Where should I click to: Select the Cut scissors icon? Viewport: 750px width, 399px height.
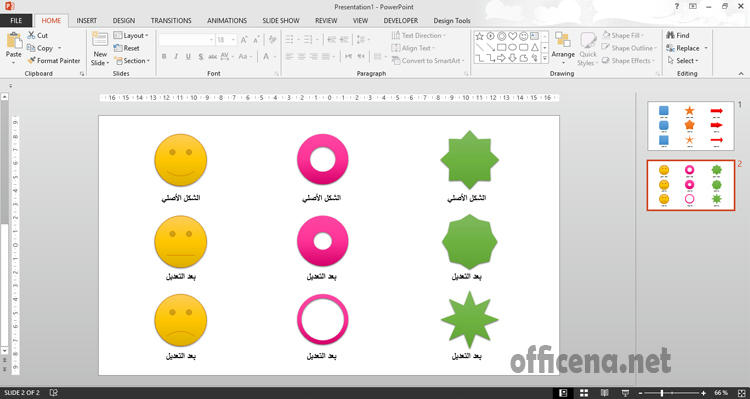click(x=31, y=35)
